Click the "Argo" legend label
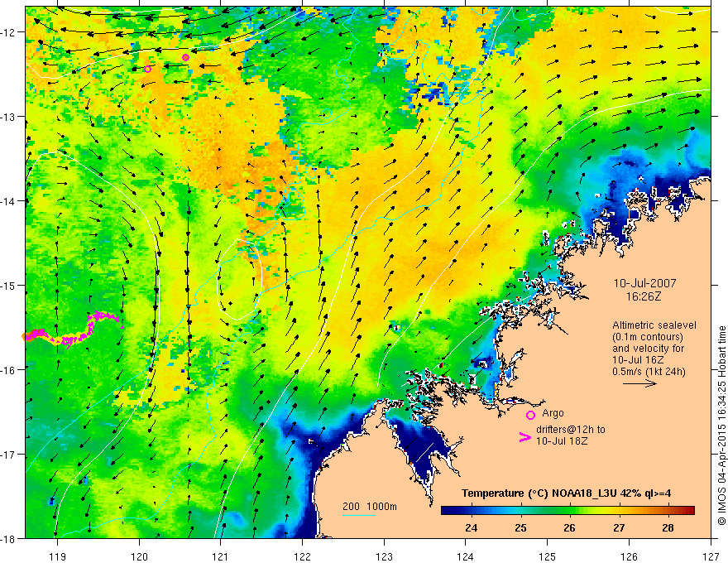The image size is (728, 563). [553, 413]
